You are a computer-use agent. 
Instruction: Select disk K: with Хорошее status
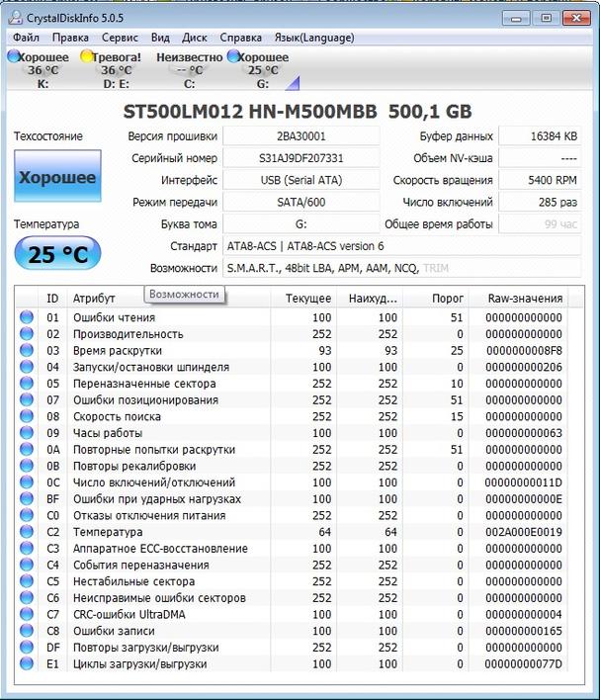[x=40, y=70]
